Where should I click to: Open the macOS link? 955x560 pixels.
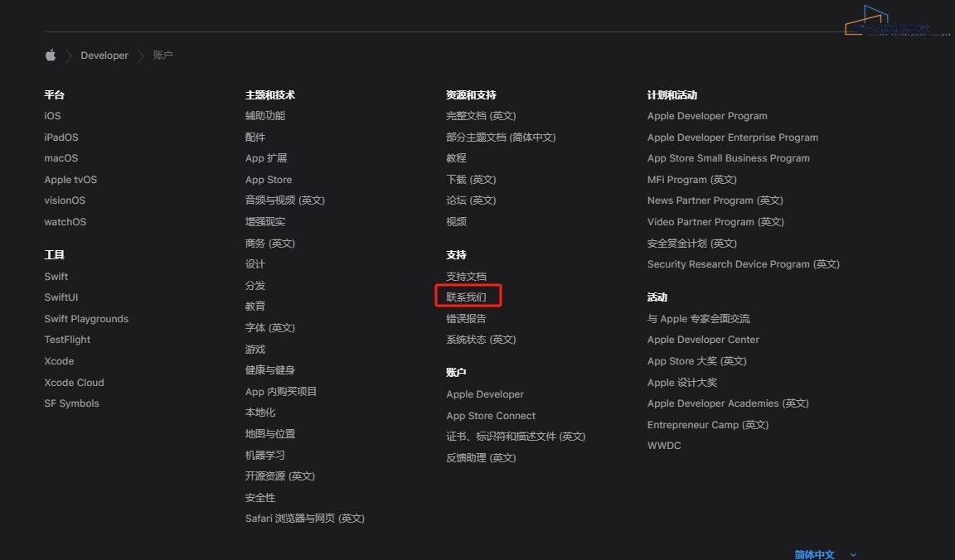[x=61, y=158]
